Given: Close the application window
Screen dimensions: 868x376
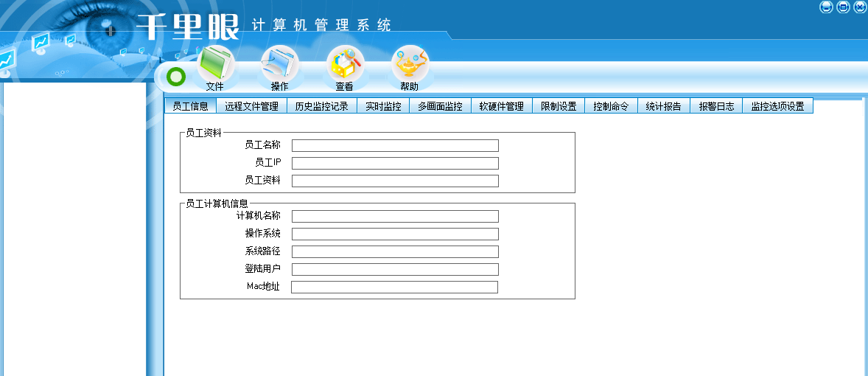Looking at the screenshot, I should click(x=860, y=7).
